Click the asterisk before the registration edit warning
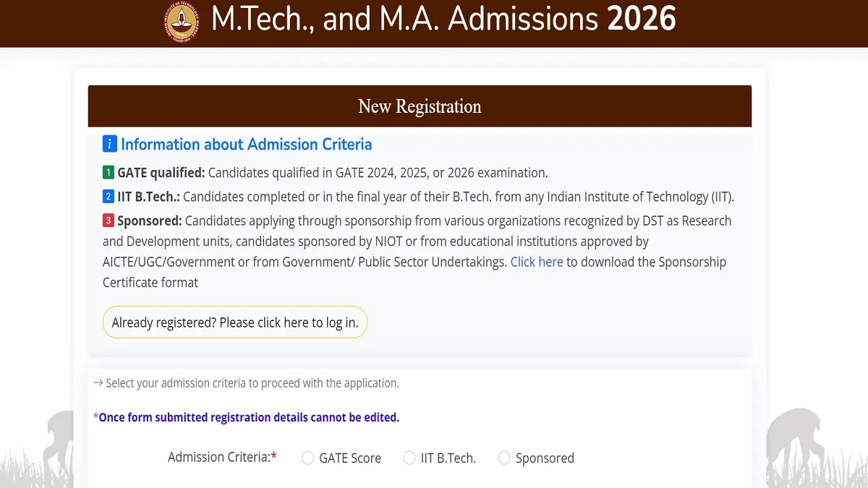868x488 pixels. tap(94, 417)
